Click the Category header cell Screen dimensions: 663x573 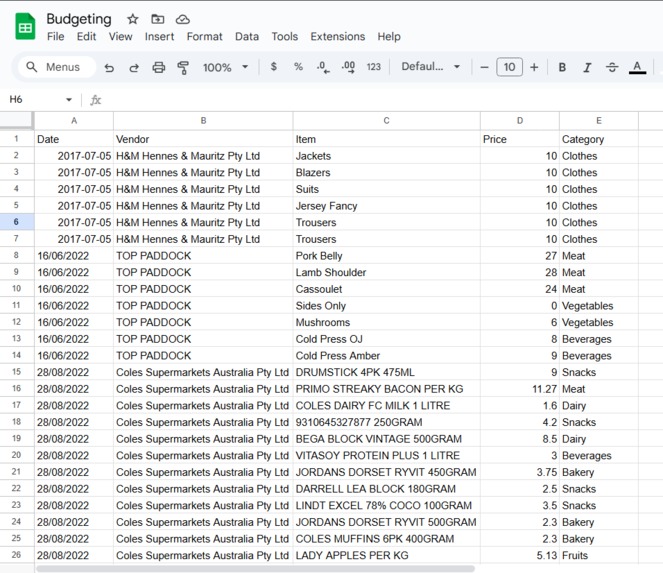point(599,139)
